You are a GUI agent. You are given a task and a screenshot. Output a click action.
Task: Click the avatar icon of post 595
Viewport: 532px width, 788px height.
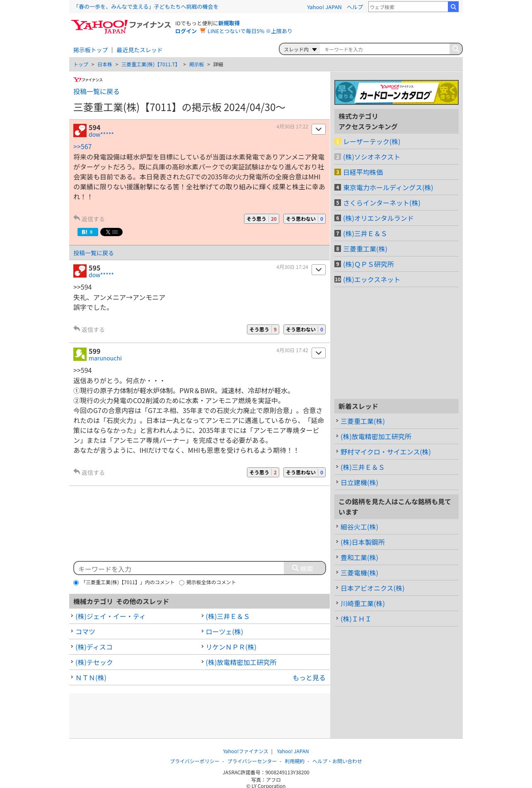coord(80,271)
